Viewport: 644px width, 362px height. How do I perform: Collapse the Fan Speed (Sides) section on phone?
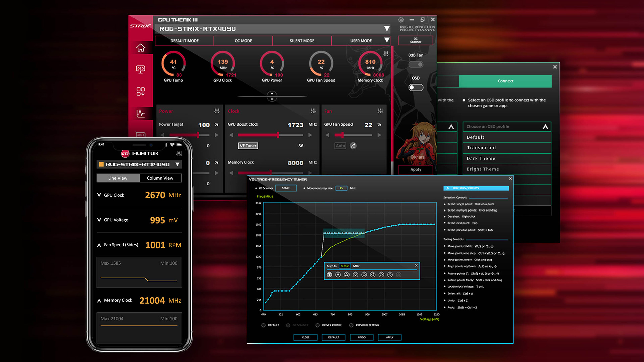pyautogui.click(x=99, y=245)
